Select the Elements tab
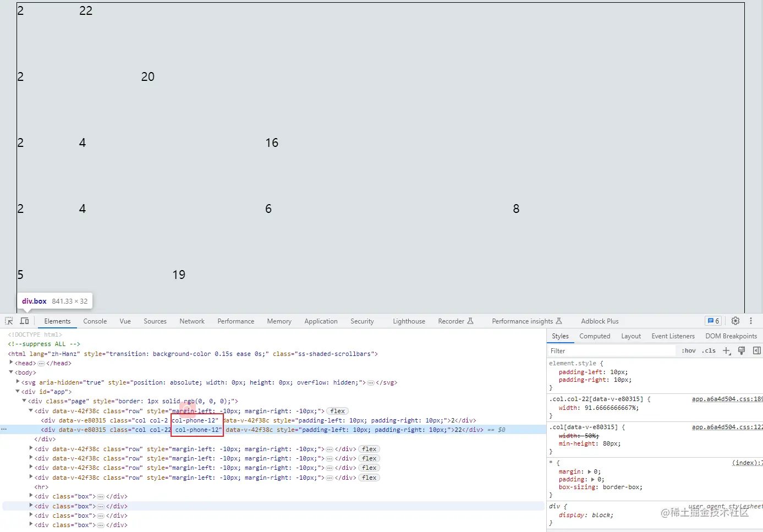 57,321
